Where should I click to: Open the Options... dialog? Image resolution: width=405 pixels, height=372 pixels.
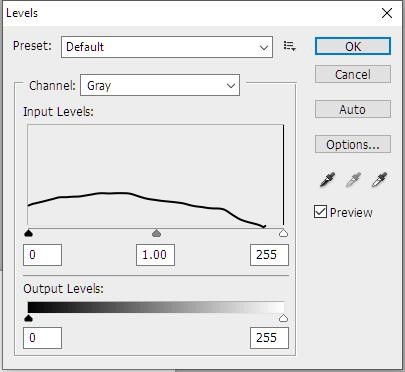coord(353,144)
